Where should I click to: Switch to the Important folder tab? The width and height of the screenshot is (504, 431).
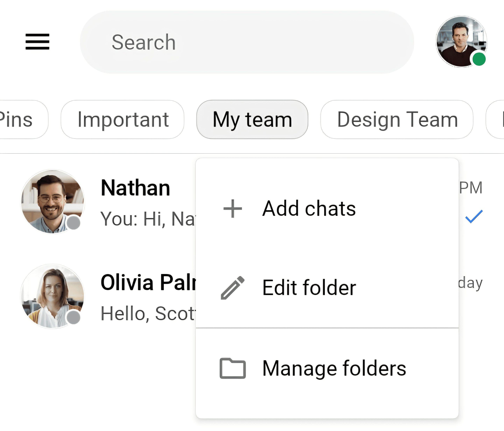click(123, 119)
